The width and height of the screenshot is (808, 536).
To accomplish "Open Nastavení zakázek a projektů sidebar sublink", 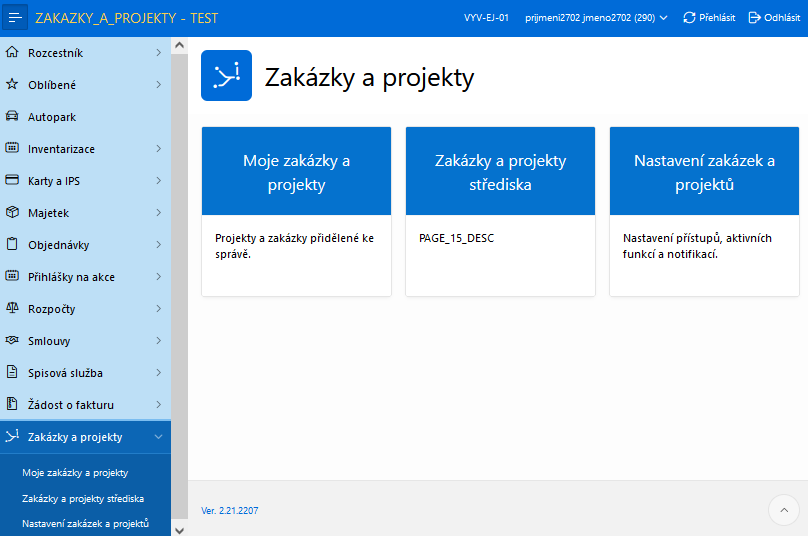I will pyautogui.click(x=85, y=523).
